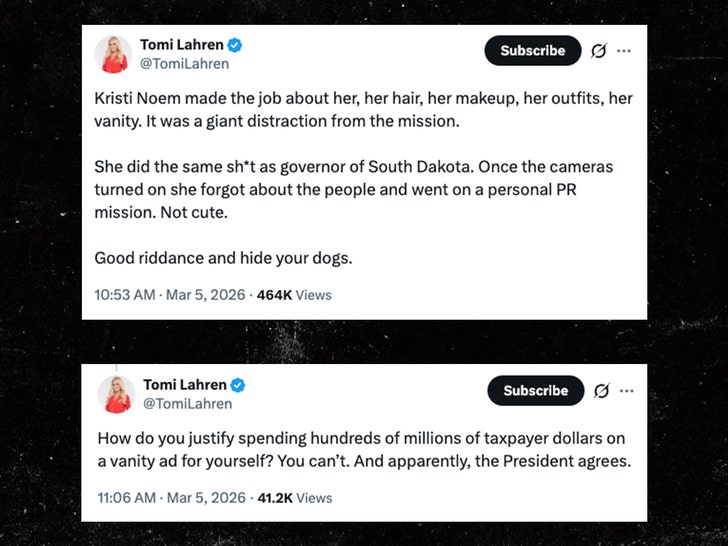Click verified badge on second tweet
728x546 pixels.
pos(238,385)
